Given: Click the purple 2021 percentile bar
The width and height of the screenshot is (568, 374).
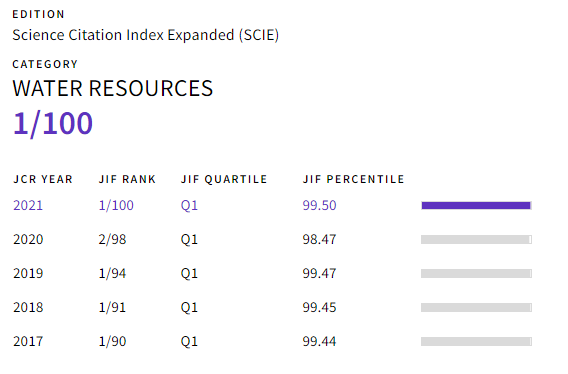Looking at the screenshot, I should [476, 205].
